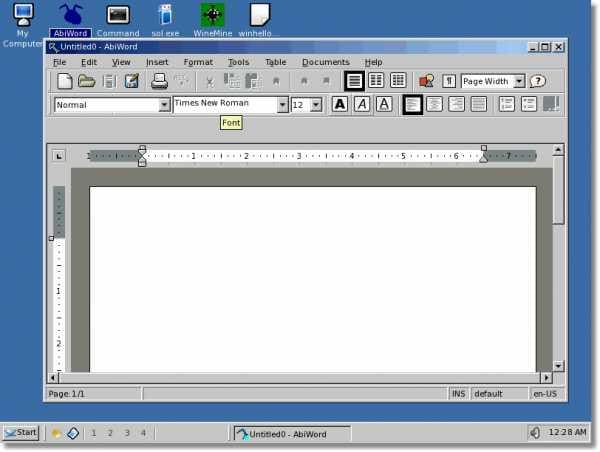Launch the Command desktop icon
Screen dimensions: 600x452
coord(118,20)
